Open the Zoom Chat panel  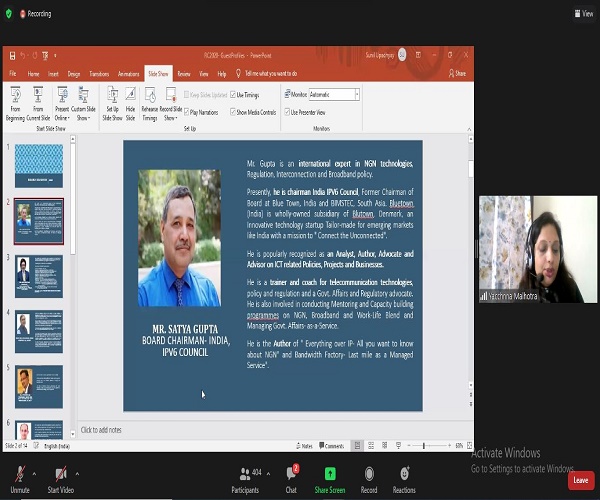(291, 477)
